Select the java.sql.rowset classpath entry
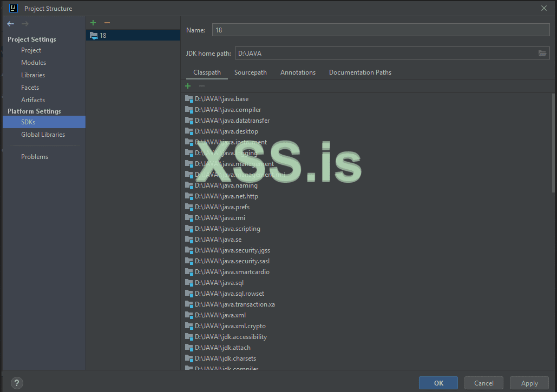The width and height of the screenshot is (557, 392). tap(230, 294)
